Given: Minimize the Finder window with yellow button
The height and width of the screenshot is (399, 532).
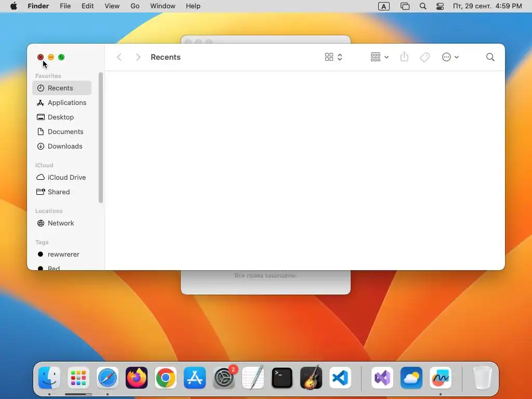Looking at the screenshot, I should point(51,57).
